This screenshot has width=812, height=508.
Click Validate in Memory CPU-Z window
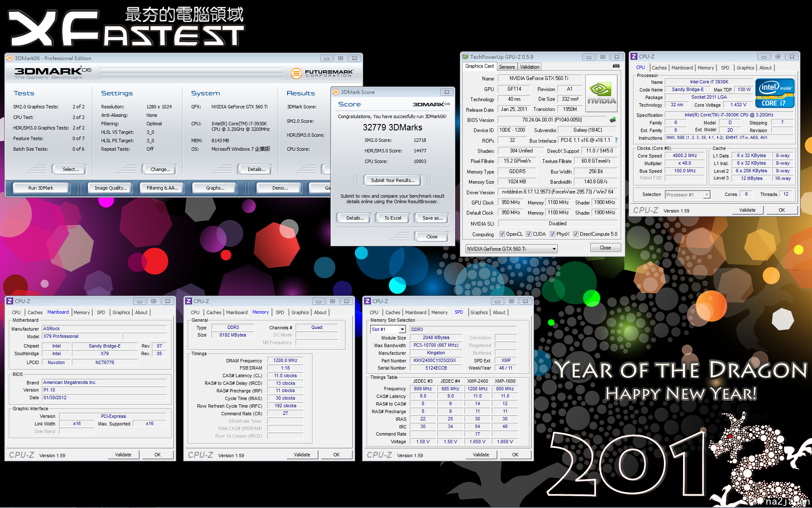(302, 455)
